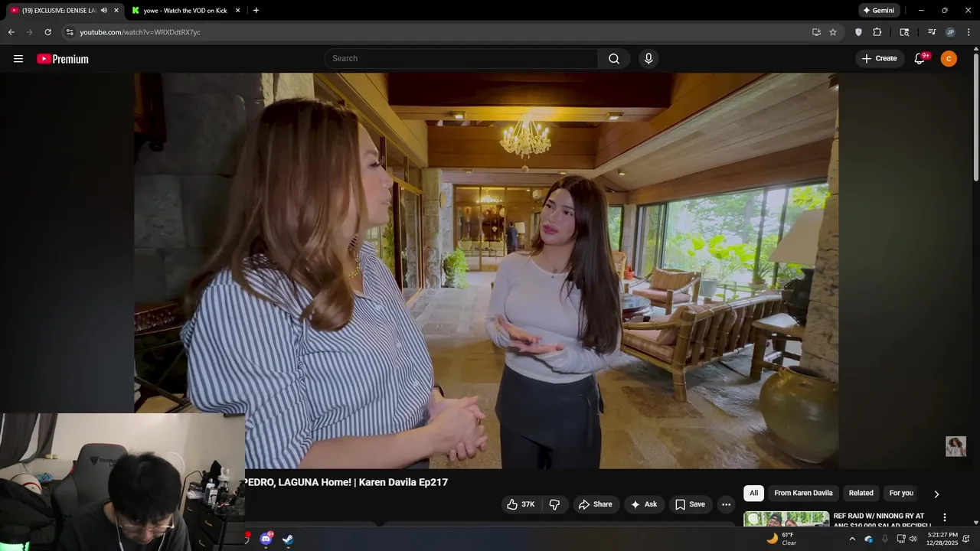Install app icon in address bar

pyautogui.click(x=816, y=32)
